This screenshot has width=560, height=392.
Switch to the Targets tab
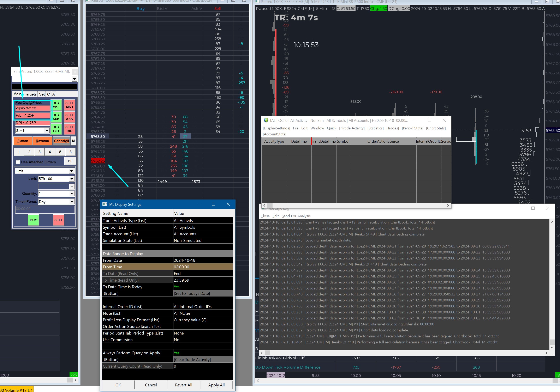click(30, 94)
